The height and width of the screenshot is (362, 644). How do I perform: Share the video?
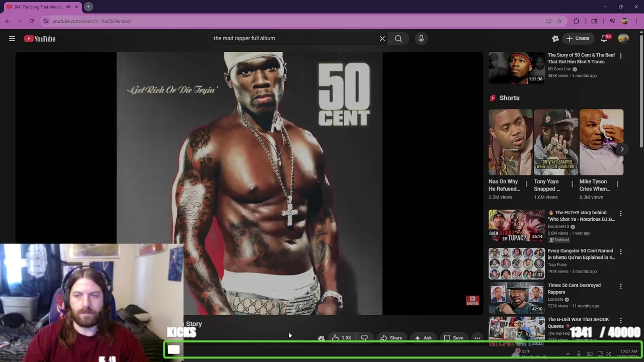click(x=391, y=338)
